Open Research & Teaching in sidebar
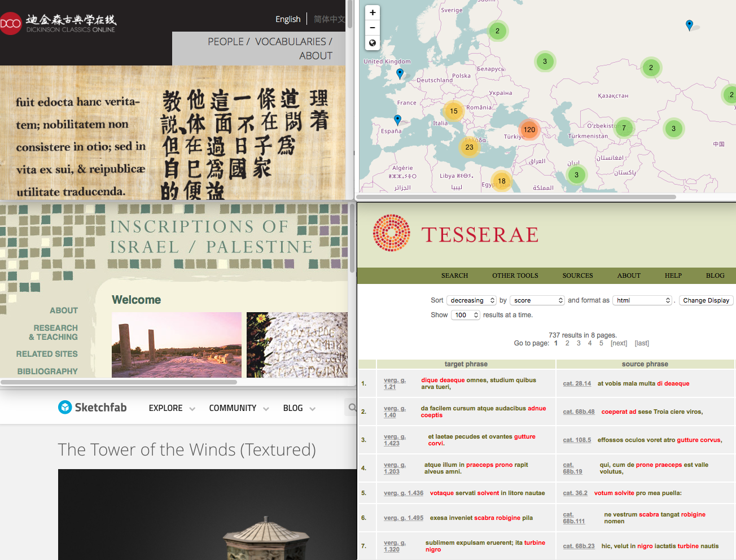The image size is (736, 560). tap(54, 333)
